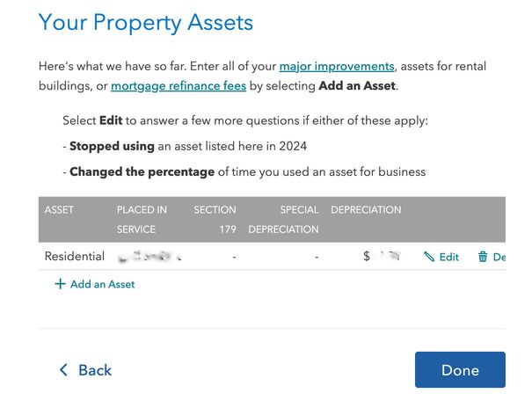Select the Residential asset name in the table
The width and height of the screenshot is (532, 415).
click(x=74, y=256)
